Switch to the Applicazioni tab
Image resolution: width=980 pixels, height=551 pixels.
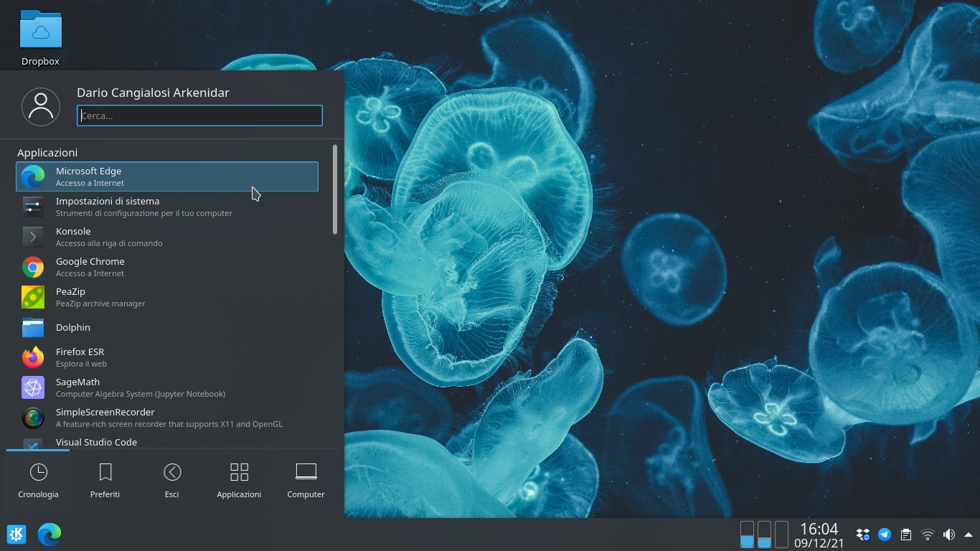point(239,481)
